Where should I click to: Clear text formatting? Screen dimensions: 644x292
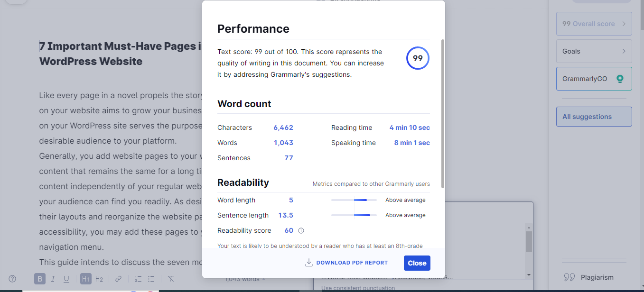(171, 279)
